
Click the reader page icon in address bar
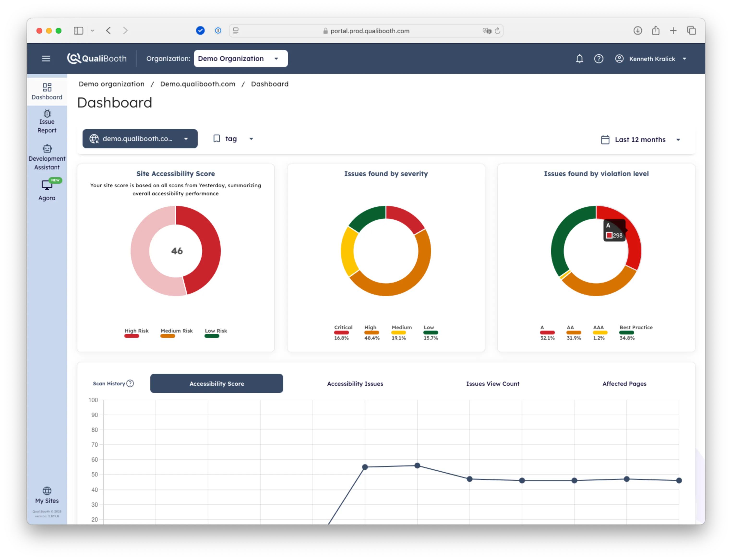[x=236, y=31]
